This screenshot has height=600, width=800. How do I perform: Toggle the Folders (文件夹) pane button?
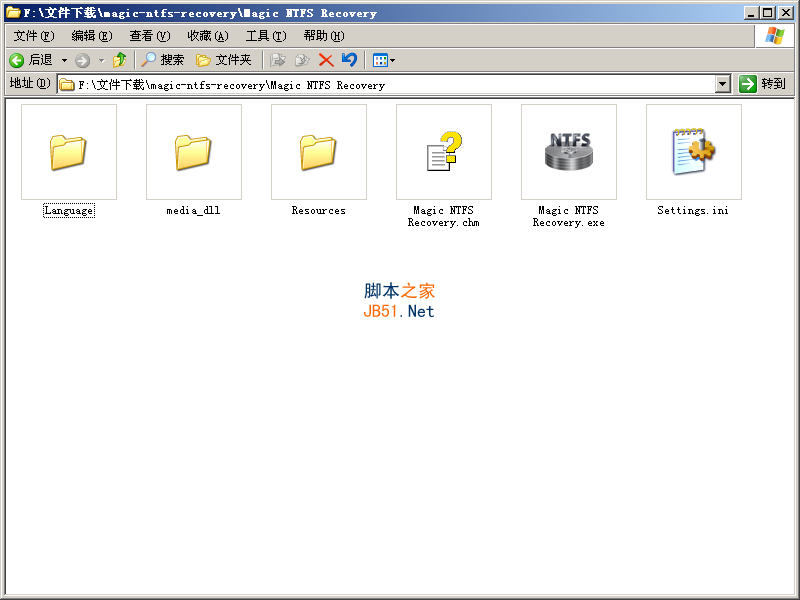click(x=224, y=60)
